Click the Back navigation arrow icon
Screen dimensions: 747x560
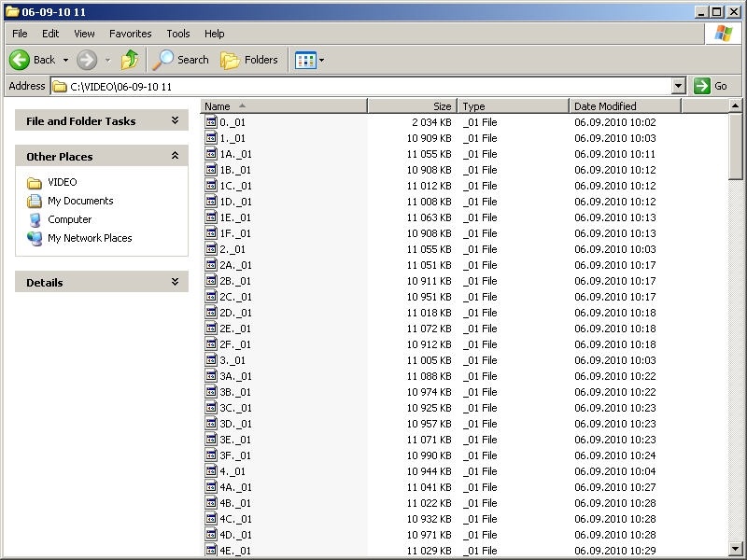[20, 60]
